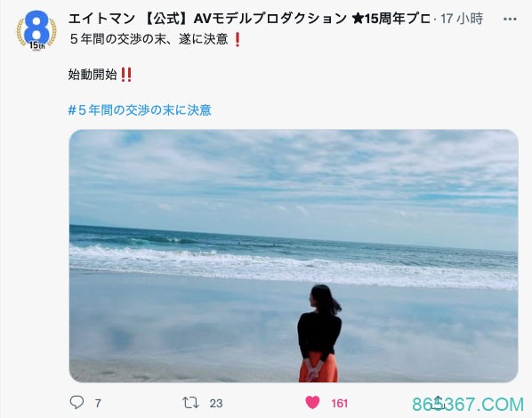Toggle the pink heart like button

coord(312,403)
